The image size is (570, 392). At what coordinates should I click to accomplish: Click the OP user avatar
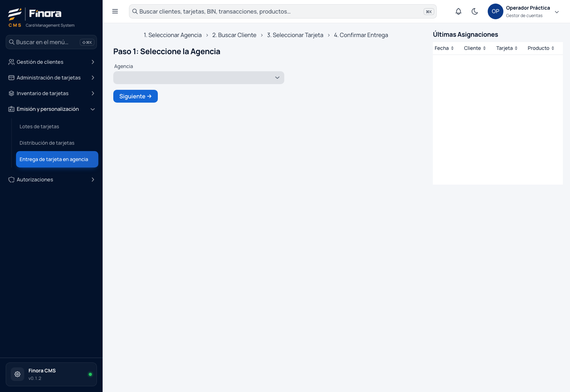click(496, 11)
